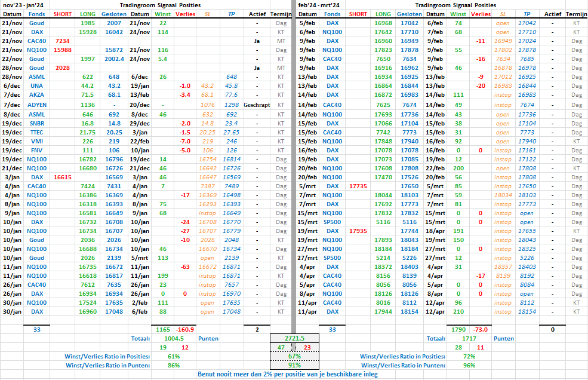Click the DAX short value 16615
588x380 pixels.
[x=63, y=177]
